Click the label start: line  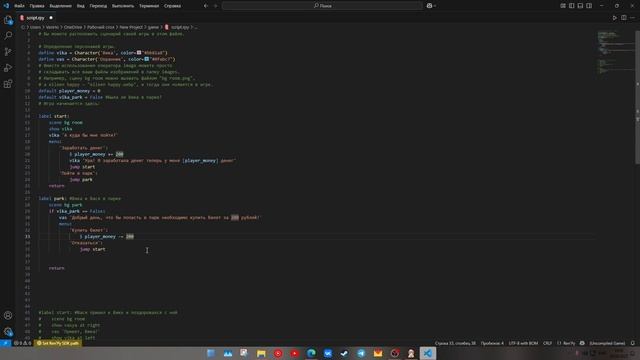pyautogui.click(x=54, y=116)
